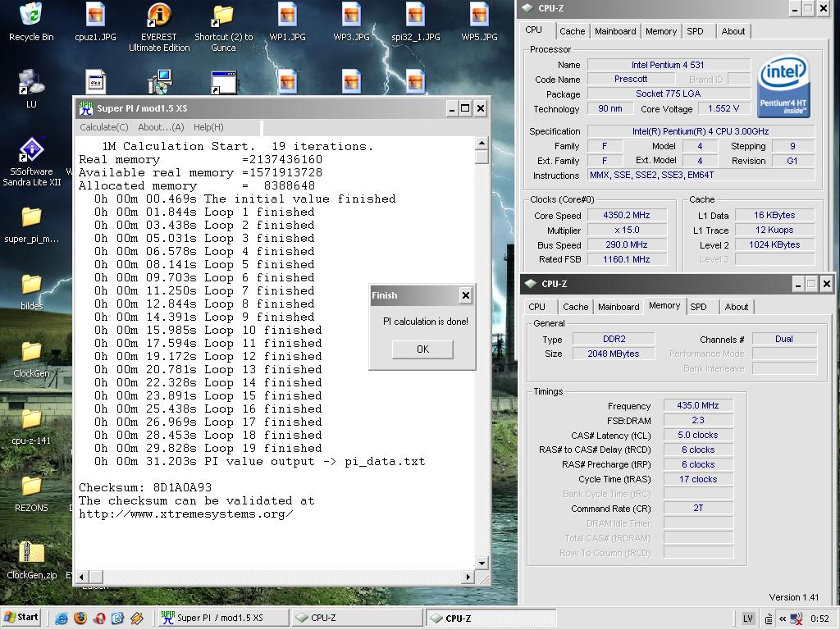Screen dimensions: 840x630
Task: Click the FSB:DRAM value 2:3
Action: click(x=698, y=421)
